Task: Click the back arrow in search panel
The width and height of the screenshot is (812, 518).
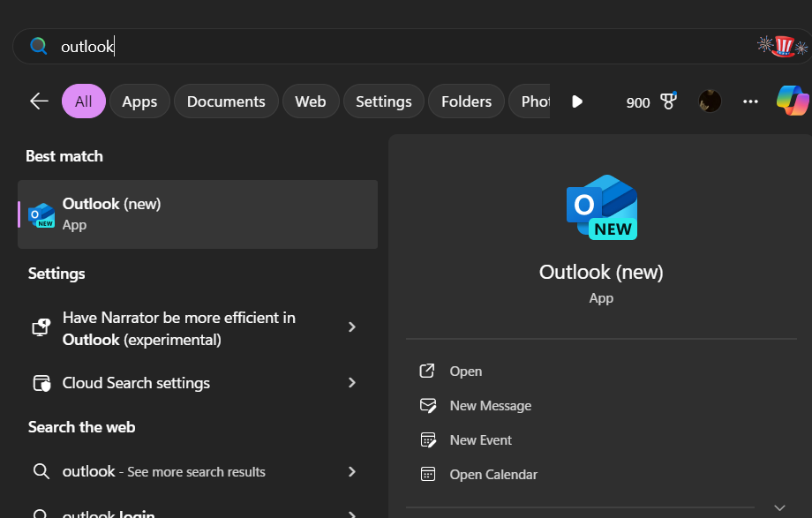Action: (39, 101)
